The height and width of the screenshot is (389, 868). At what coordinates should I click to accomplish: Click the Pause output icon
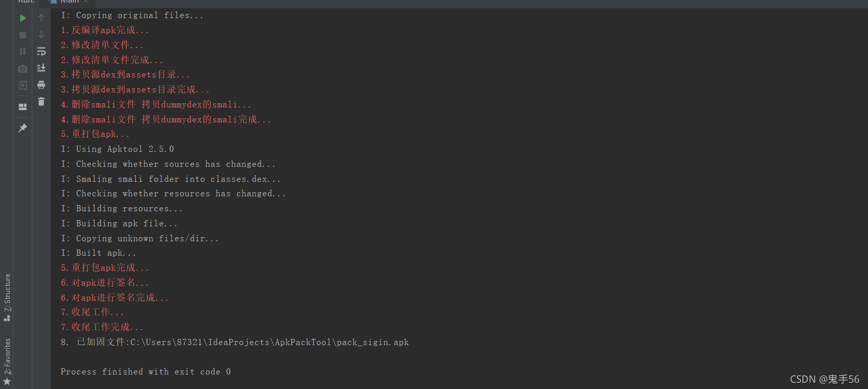point(23,52)
